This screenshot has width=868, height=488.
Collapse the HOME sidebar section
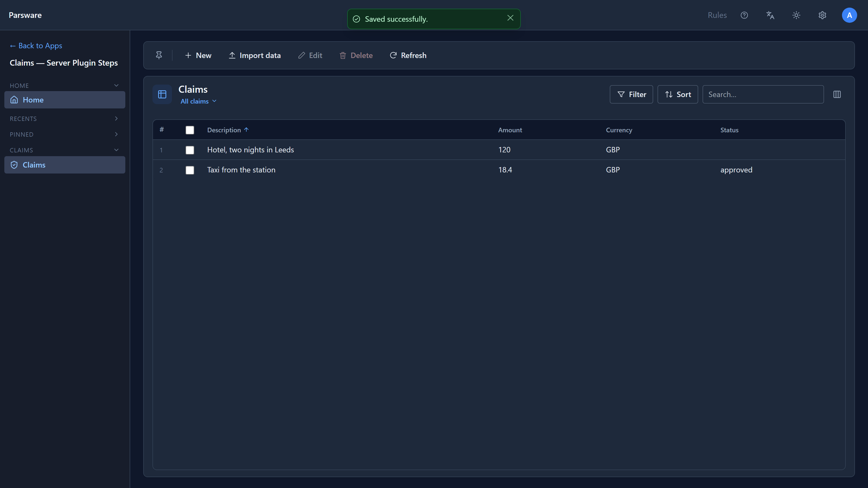pyautogui.click(x=116, y=86)
